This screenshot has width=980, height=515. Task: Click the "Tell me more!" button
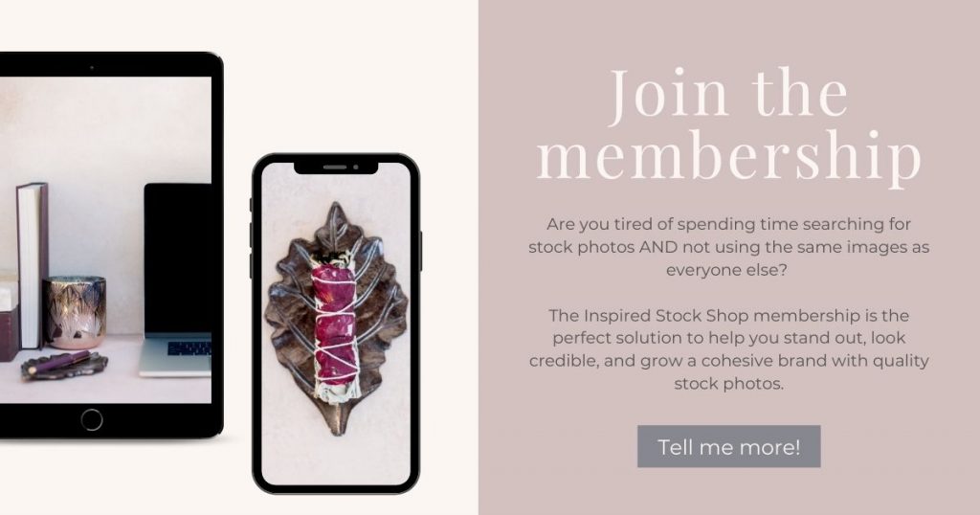click(728, 446)
